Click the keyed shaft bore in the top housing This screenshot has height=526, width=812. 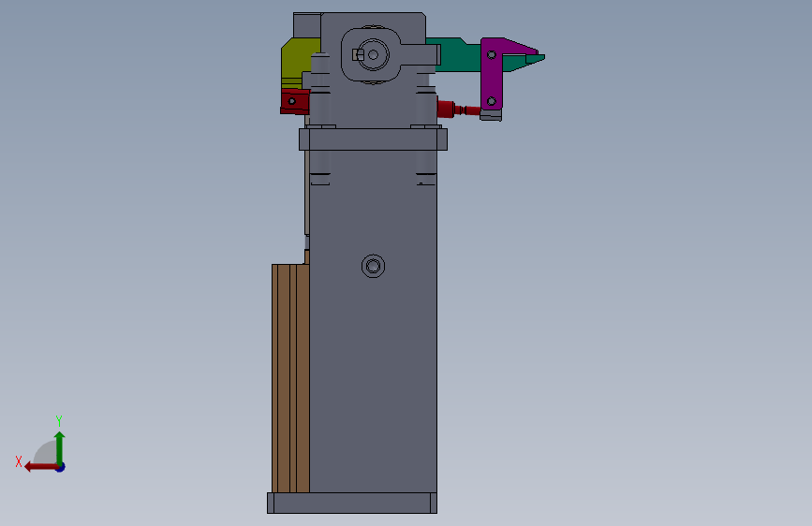coord(372,54)
